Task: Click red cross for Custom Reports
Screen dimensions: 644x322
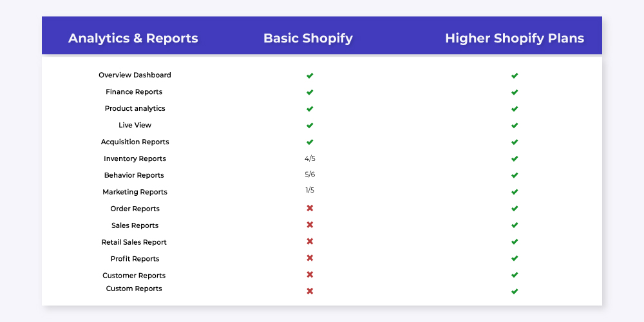Action: pyautogui.click(x=310, y=291)
